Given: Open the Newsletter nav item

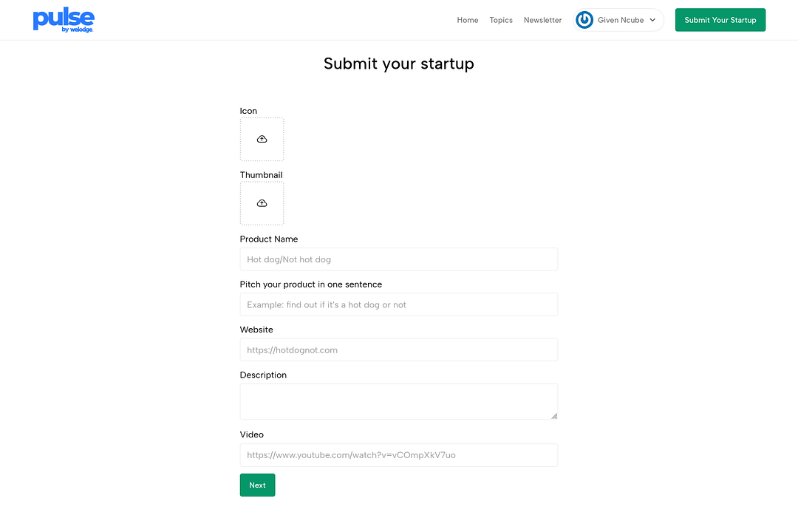Looking at the screenshot, I should click(542, 20).
